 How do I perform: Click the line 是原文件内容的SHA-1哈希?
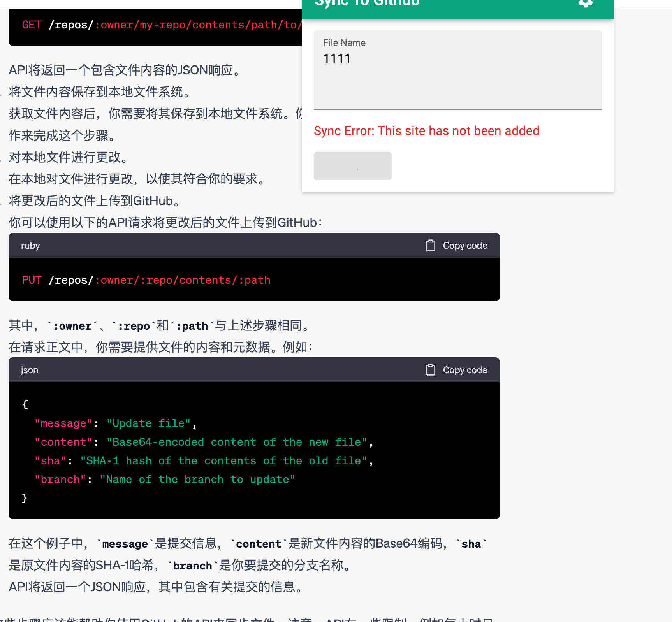(180, 565)
